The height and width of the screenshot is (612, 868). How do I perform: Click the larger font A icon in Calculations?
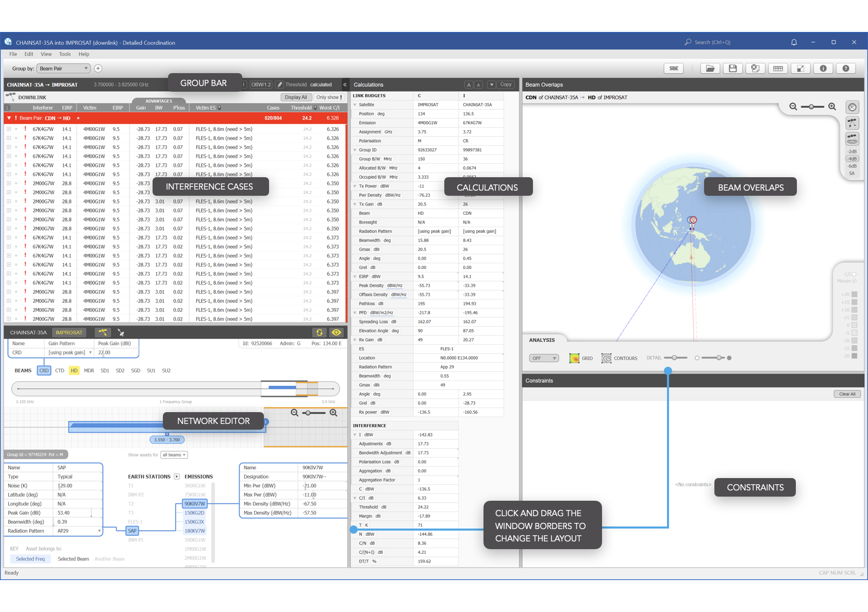pyautogui.click(x=469, y=85)
